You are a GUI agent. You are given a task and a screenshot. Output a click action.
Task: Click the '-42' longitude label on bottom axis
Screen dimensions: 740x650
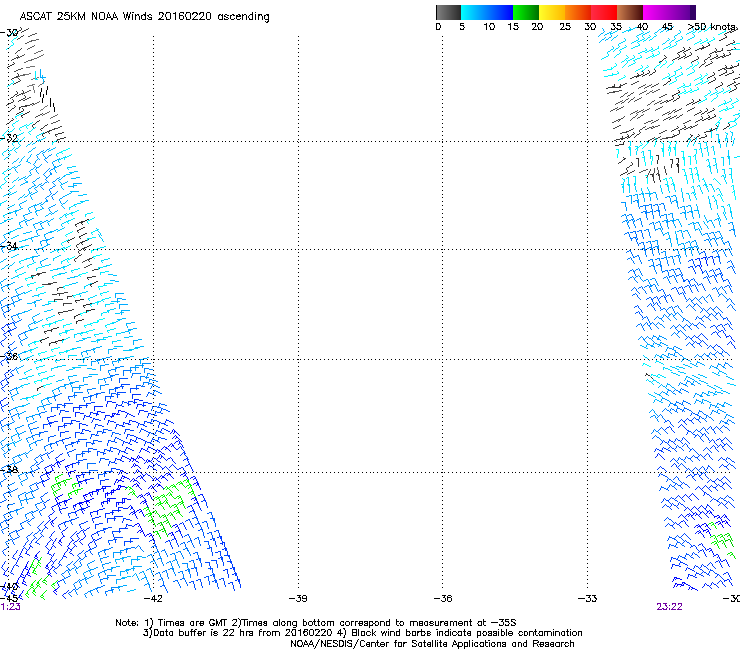(x=153, y=599)
